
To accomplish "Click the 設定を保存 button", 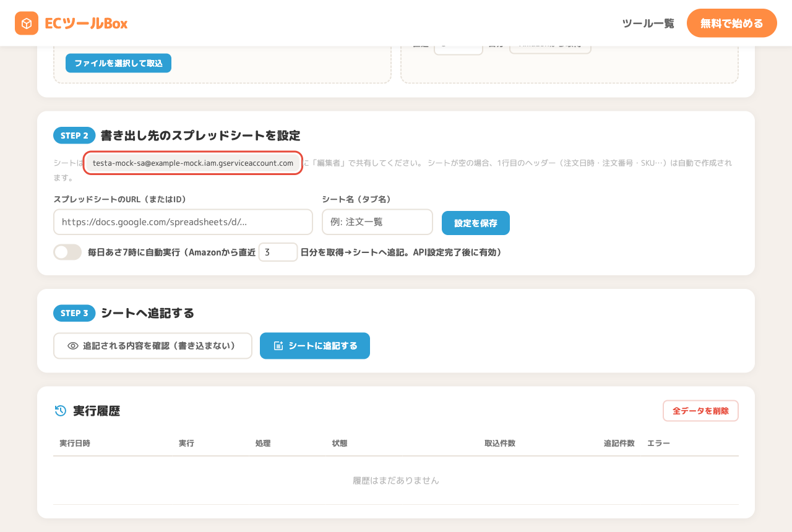I will point(476,223).
